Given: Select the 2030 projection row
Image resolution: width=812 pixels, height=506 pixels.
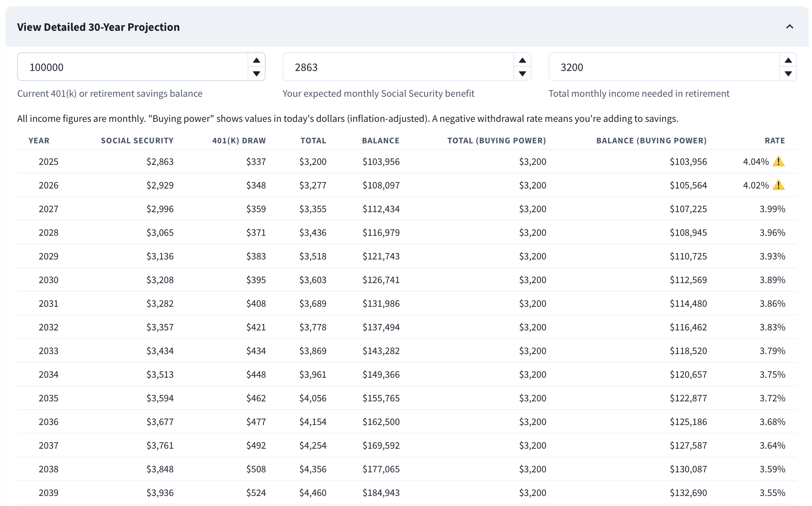Looking at the screenshot, I should 407,280.
